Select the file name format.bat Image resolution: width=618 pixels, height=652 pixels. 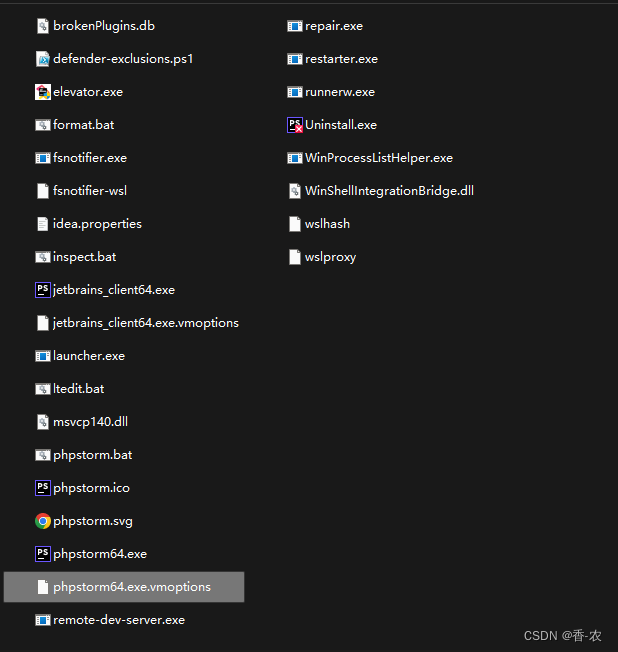[83, 125]
